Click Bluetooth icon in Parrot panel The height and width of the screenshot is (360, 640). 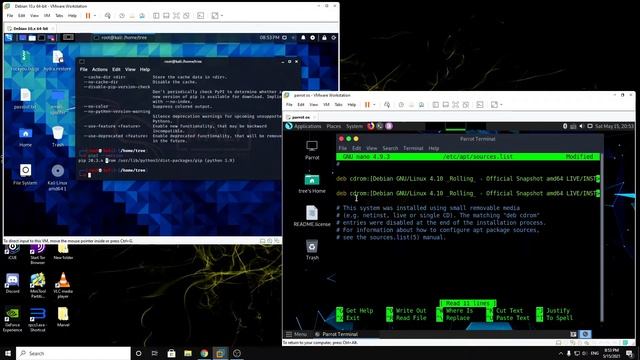point(565,126)
